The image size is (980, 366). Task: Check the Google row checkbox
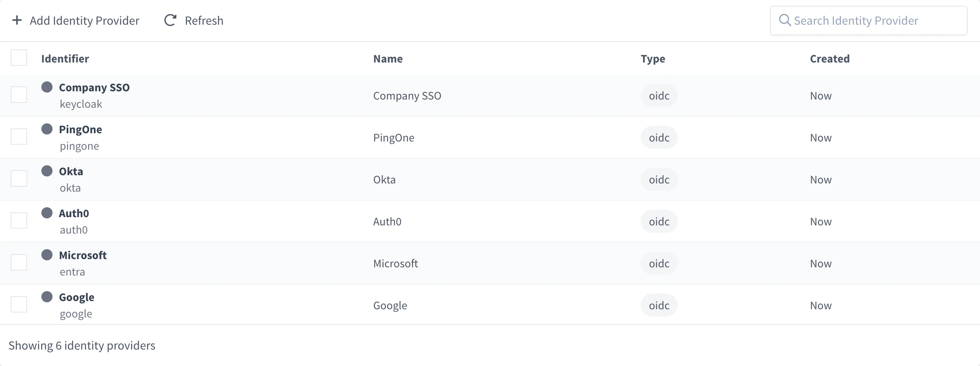pyautogui.click(x=19, y=304)
